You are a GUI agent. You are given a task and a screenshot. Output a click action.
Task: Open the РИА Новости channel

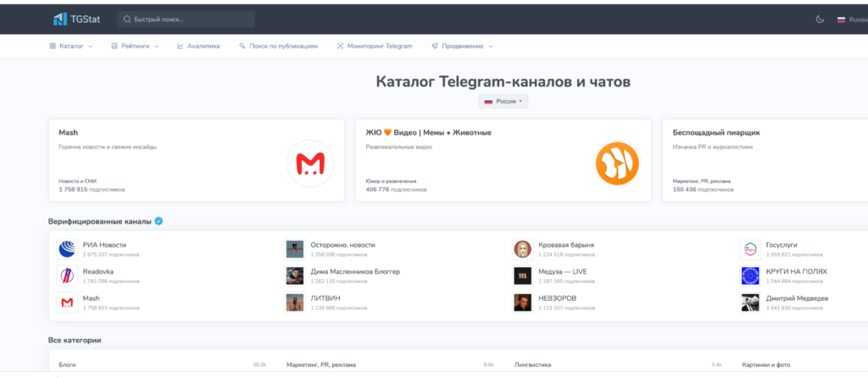point(104,245)
